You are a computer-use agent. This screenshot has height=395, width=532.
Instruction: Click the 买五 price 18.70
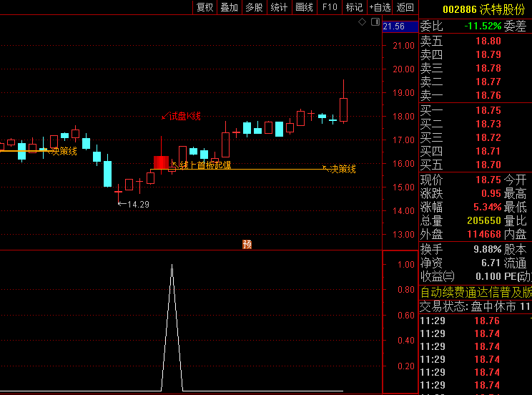[x=488, y=165]
